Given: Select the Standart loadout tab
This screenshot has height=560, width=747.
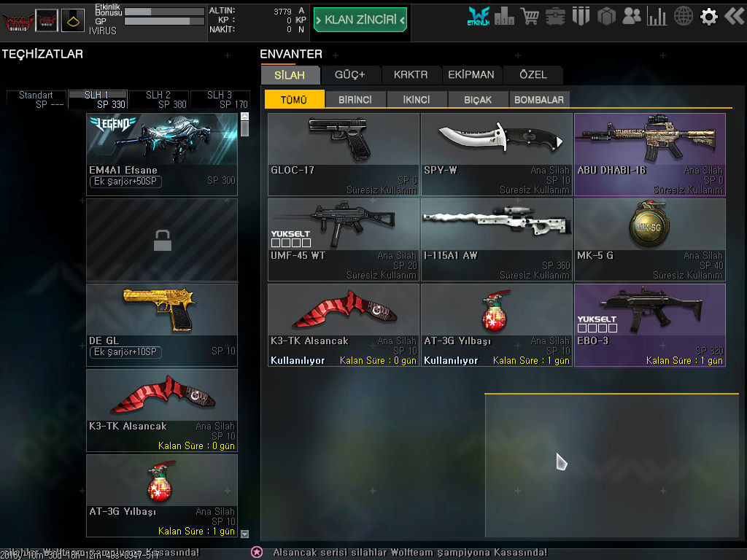Looking at the screenshot, I should pyautogui.click(x=36, y=99).
